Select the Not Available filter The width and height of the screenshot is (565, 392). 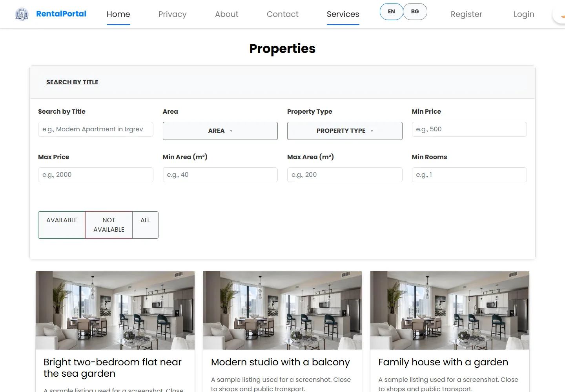click(x=109, y=225)
